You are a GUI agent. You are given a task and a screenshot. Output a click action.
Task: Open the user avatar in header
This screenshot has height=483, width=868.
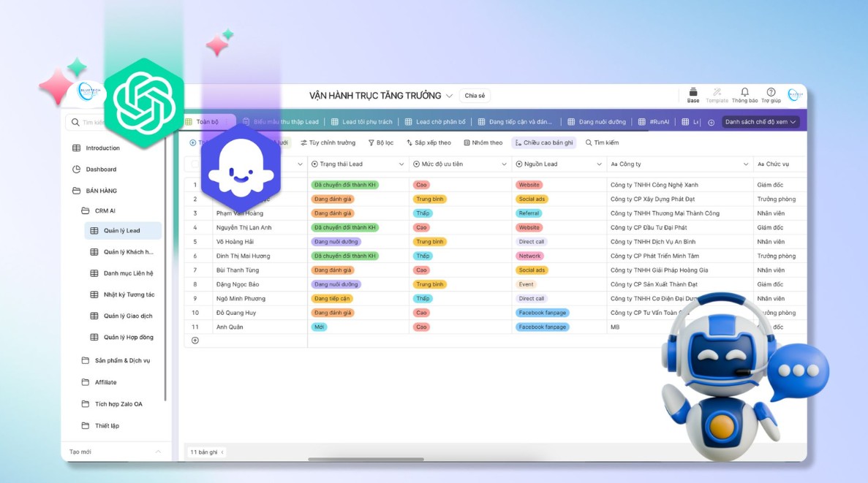[x=795, y=95]
